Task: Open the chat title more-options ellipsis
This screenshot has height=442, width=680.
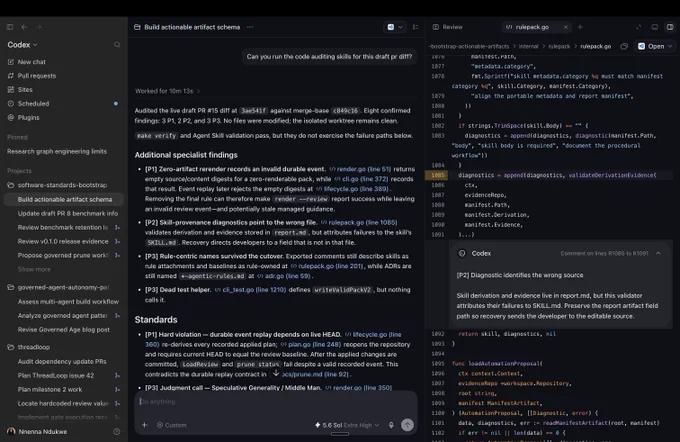Action: coord(250,27)
